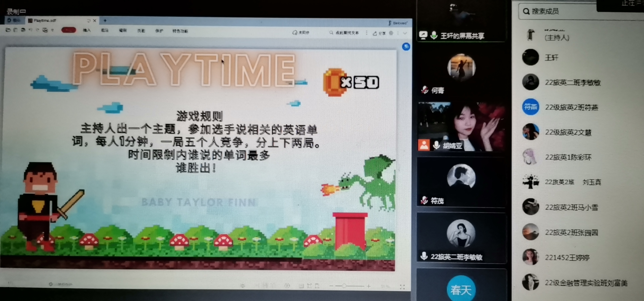The width and height of the screenshot is (644, 301).
Task: Click the zoom slider handle
Action: pos(344,286)
